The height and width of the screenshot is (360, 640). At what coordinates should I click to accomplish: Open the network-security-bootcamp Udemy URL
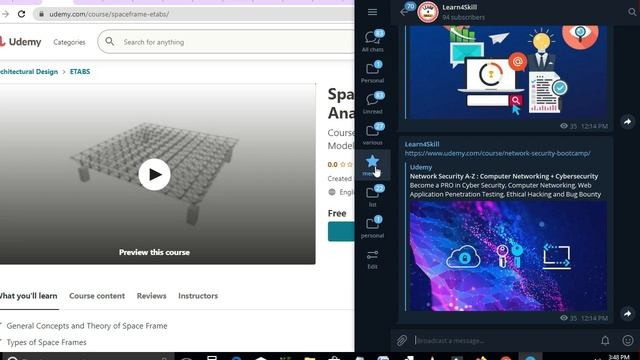[x=498, y=153]
